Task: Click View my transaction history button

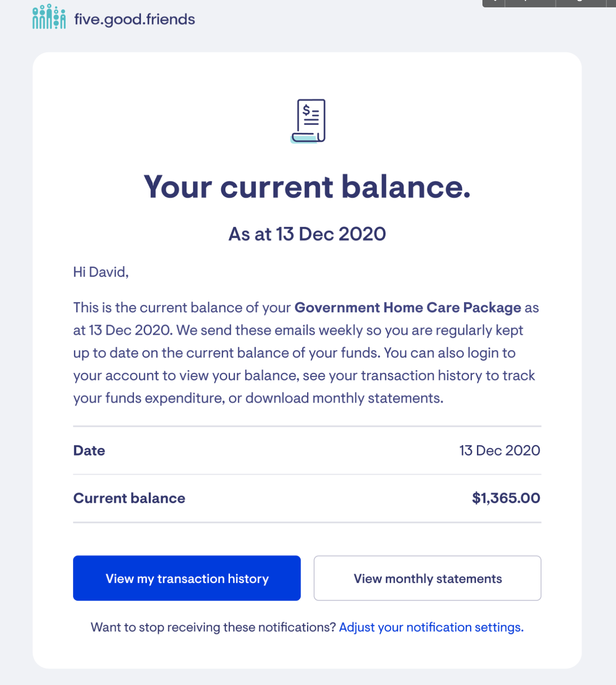Action: 187,578
